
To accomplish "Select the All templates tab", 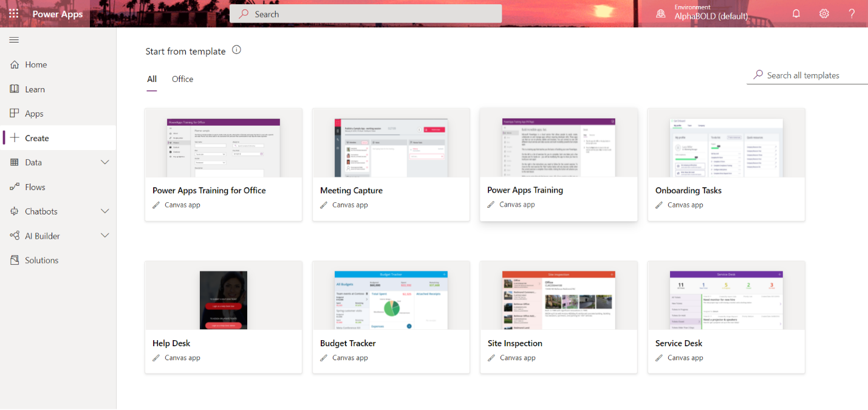I will (151, 79).
